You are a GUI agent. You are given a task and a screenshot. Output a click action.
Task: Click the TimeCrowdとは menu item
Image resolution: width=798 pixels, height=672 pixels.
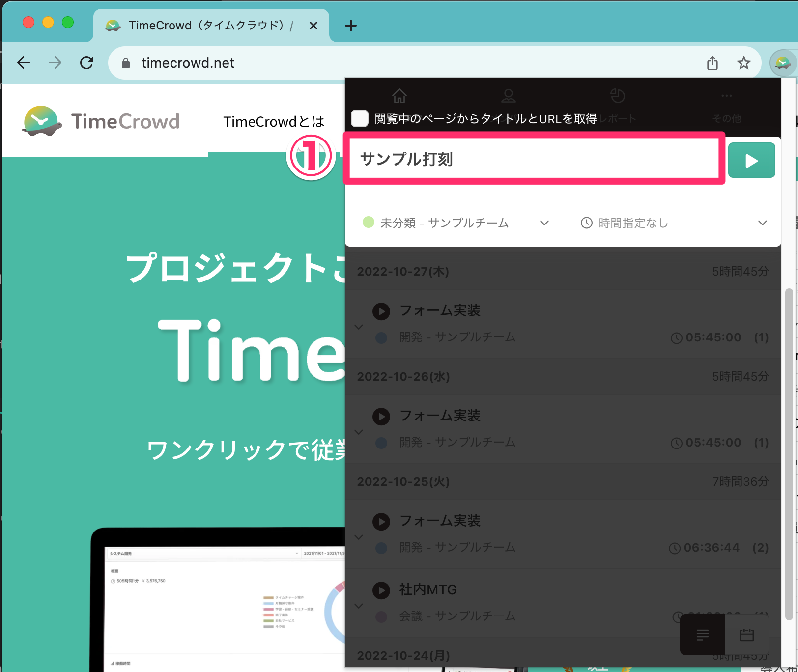pos(274,121)
